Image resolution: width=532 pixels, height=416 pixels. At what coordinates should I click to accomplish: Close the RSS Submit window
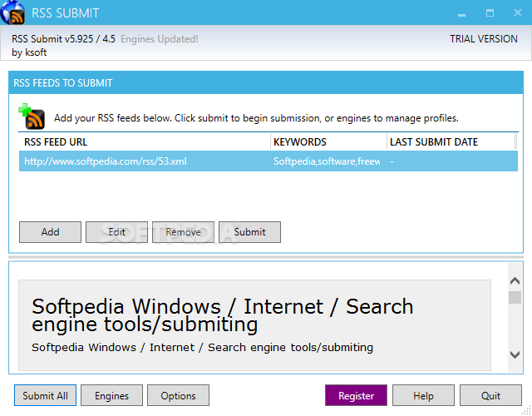pyautogui.click(x=517, y=12)
